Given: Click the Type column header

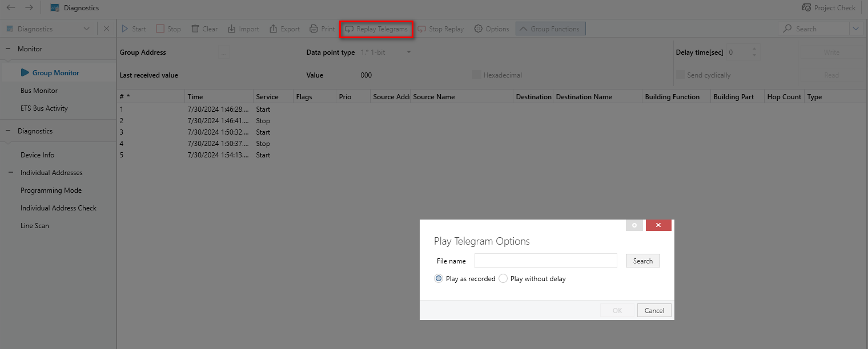Looking at the screenshot, I should (836, 96).
